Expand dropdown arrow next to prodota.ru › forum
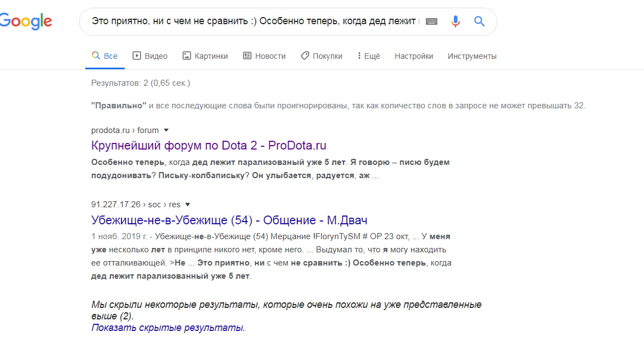This screenshot has width=644, height=337. pyautogui.click(x=166, y=130)
